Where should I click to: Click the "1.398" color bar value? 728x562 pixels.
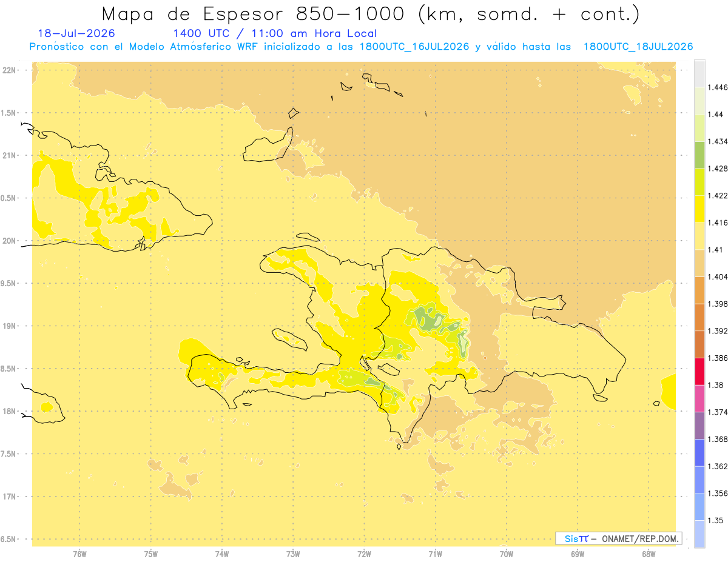[717, 304]
